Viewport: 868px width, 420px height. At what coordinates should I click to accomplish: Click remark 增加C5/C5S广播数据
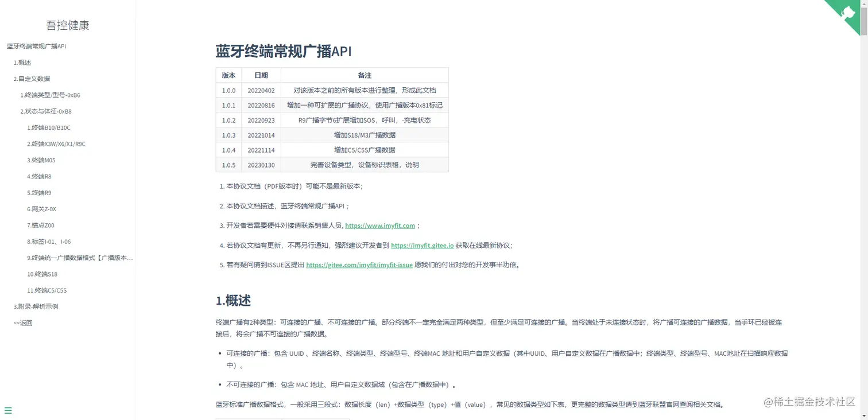point(365,150)
